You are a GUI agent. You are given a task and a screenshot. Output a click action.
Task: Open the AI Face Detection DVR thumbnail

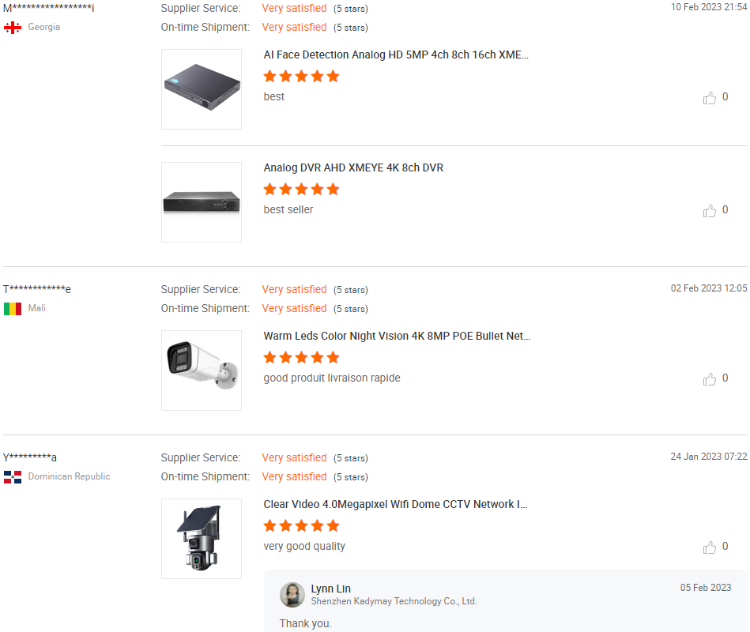(201, 89)
